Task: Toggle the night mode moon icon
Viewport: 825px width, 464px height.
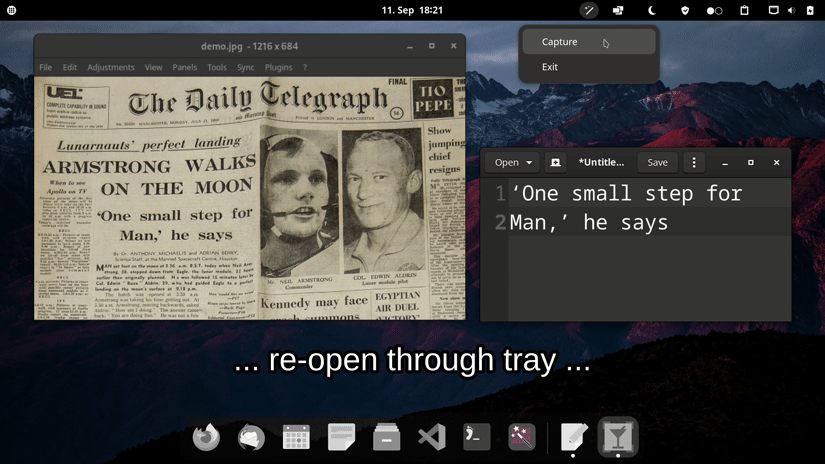Action: click(x=651, y=10)
